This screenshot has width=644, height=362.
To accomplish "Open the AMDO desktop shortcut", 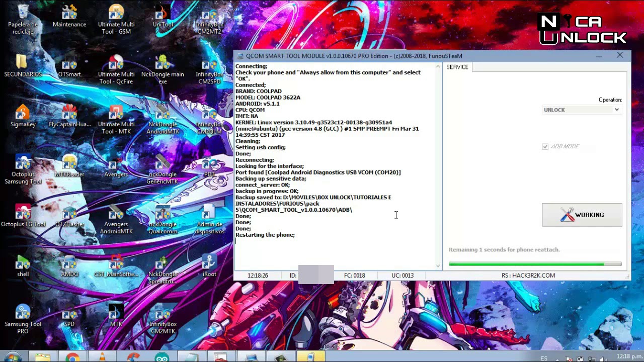I will [69, 266].
